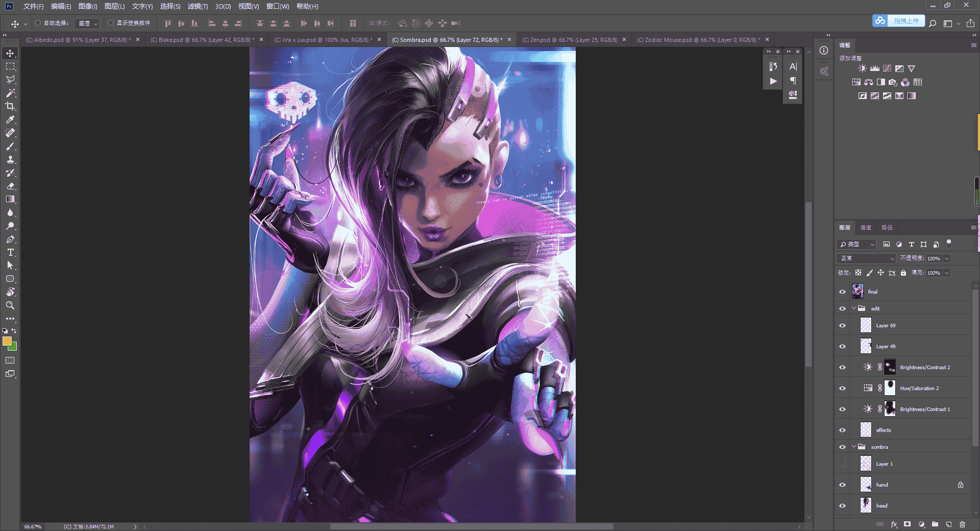Close the Blake.psd document tab
The height and width of the screenshot is (531, 980).
[x=261, y=39]
